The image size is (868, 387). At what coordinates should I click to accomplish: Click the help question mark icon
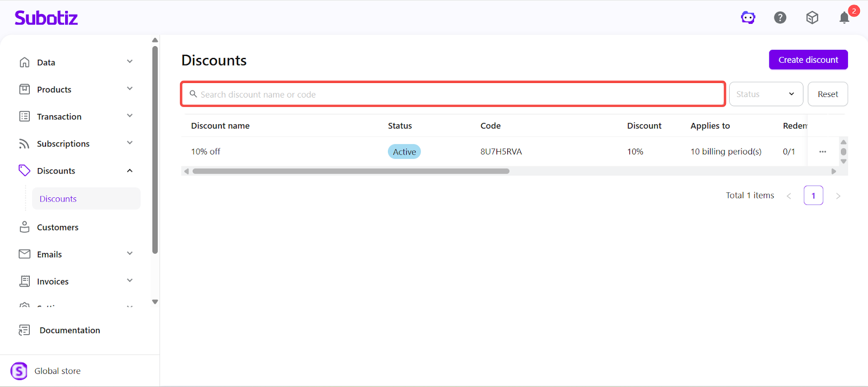[780, 18]
